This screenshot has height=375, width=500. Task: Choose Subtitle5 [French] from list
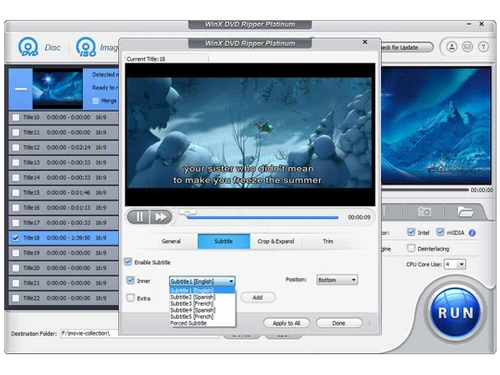pyautogui.click(x=202, y=317)
